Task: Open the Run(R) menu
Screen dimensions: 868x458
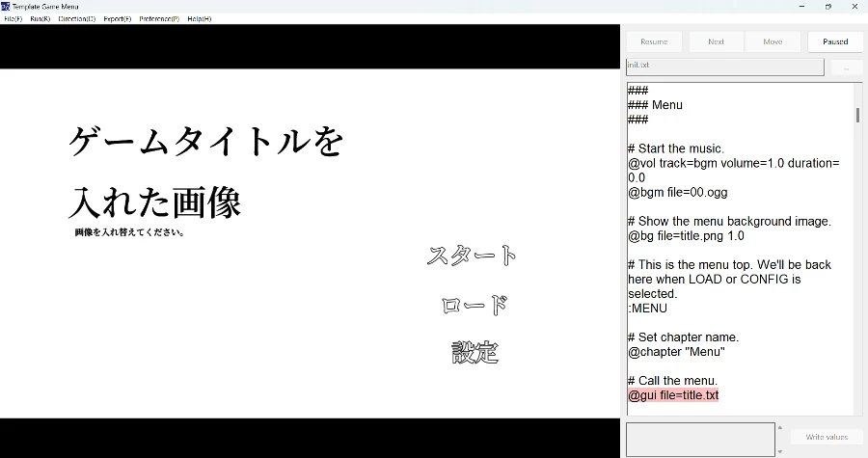Action: tap(40, 19)
